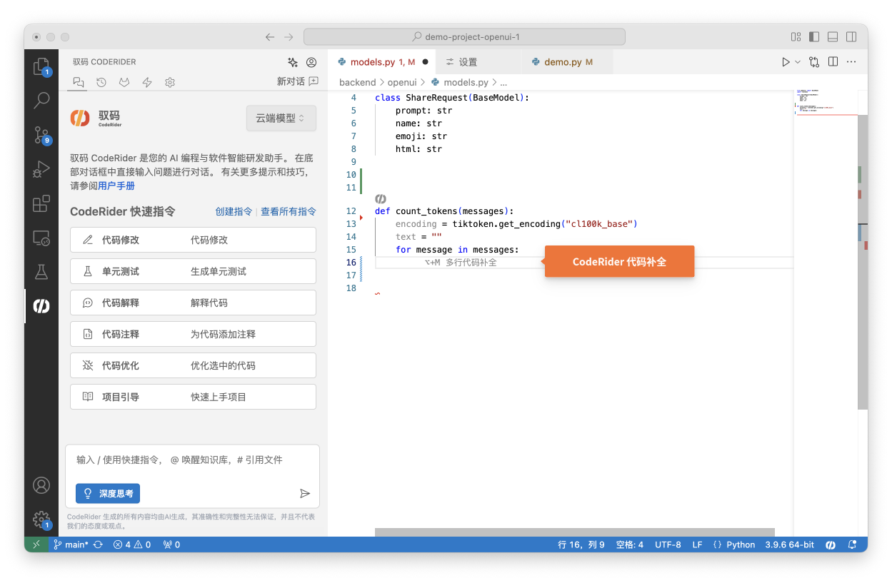Open the GitLab fox icon tab

(124, 82)
